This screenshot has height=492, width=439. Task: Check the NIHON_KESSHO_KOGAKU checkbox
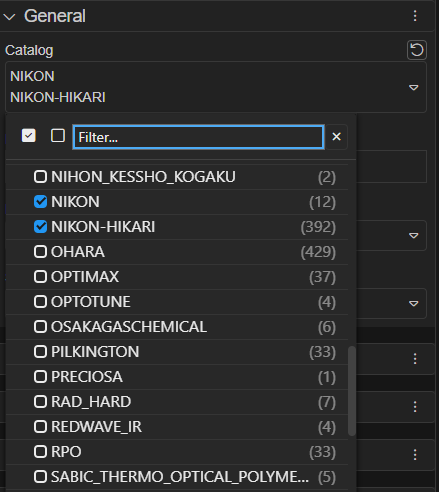(x=40, y=177)
